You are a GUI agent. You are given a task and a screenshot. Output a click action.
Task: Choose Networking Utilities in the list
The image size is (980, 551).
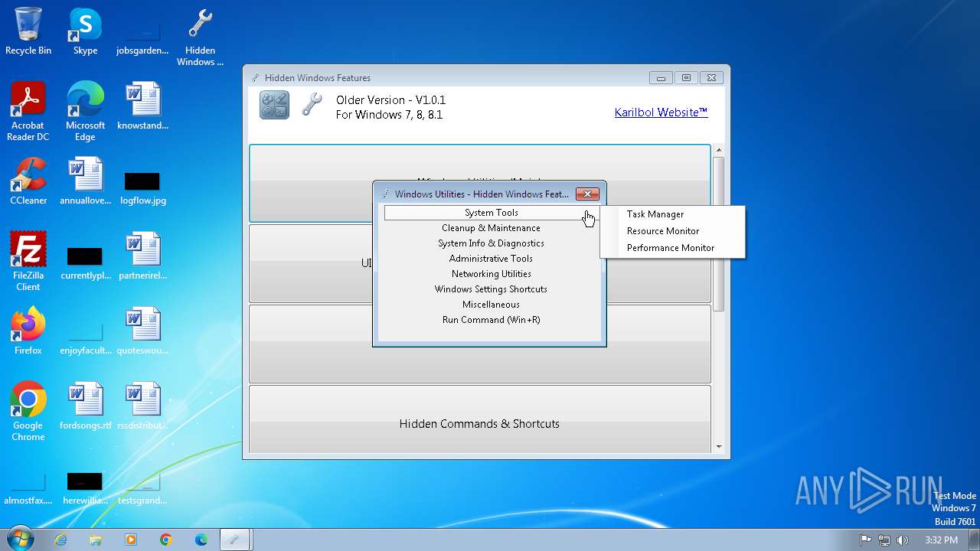[491, 274]
